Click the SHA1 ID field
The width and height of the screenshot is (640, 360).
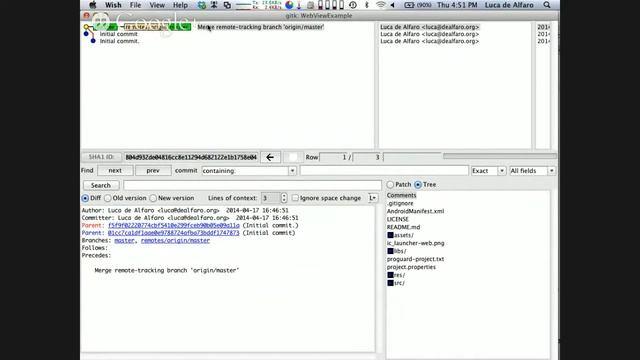[x=191, y=157]
